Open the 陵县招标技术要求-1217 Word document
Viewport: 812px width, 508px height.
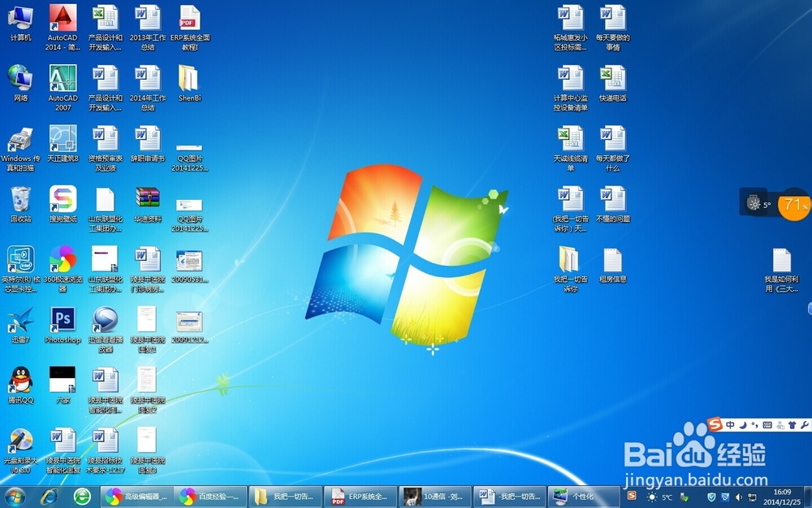[105, 450]
